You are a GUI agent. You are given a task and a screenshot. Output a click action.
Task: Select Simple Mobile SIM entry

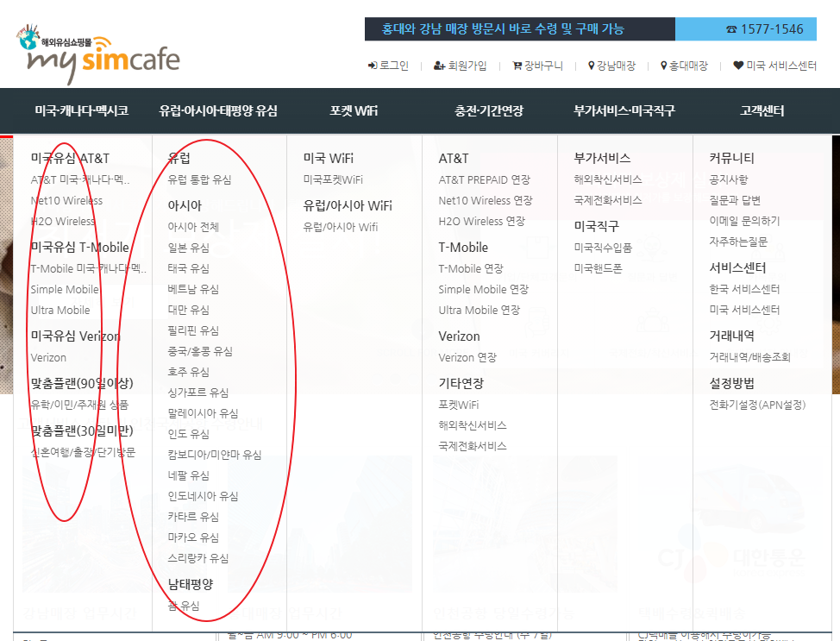coord(65,289)
